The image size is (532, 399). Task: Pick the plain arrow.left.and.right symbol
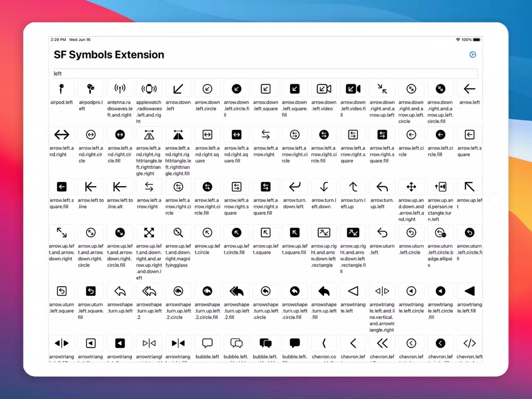(61, 135)
